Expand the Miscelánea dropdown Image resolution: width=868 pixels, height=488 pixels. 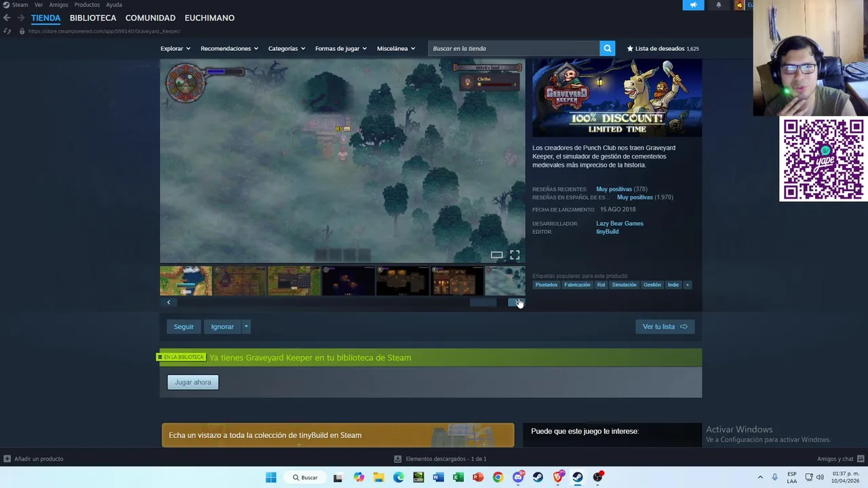(x=395, y=48)
